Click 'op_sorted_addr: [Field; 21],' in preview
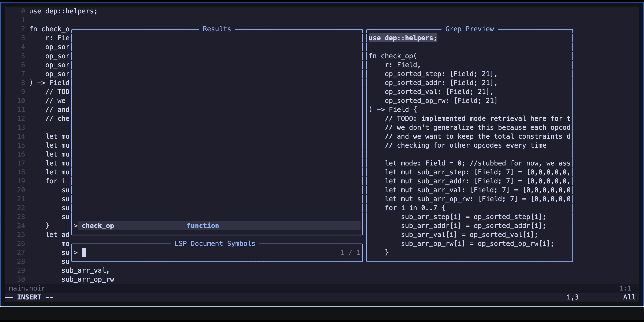The height and width of the screenshot is (322, 644). pyautogui.click(x=441, y=83)
